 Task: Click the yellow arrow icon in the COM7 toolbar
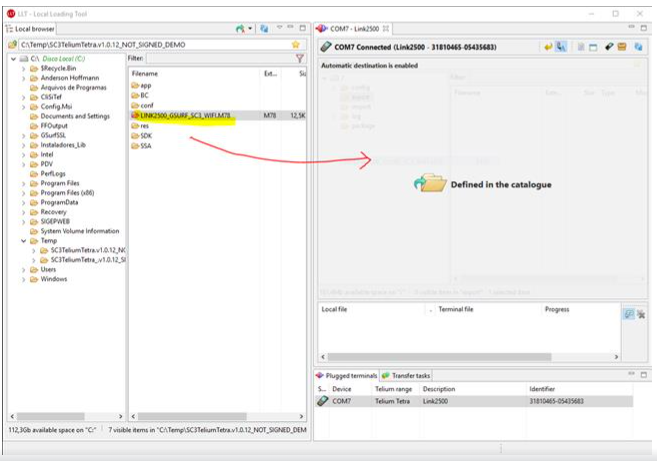pyautogui.click(x=548, y=47)
